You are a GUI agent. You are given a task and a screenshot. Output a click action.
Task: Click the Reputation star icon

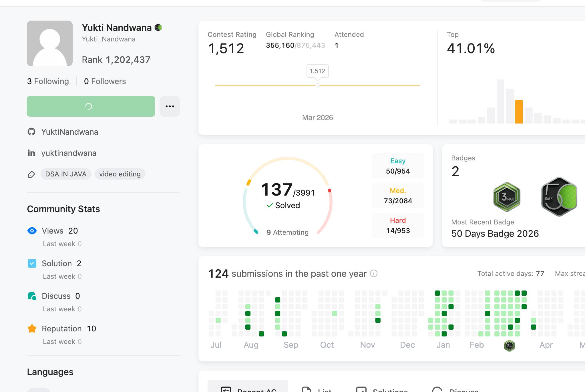pyautogui.click(x=32, y=329)
